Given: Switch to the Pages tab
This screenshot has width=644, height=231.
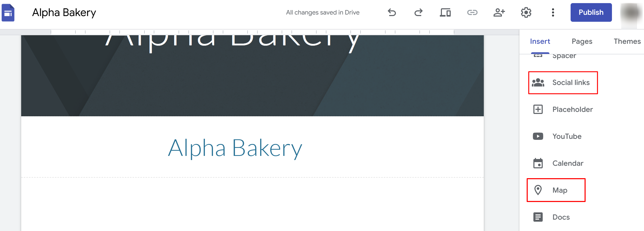Looking at the screenshot, I should [582, 41].
